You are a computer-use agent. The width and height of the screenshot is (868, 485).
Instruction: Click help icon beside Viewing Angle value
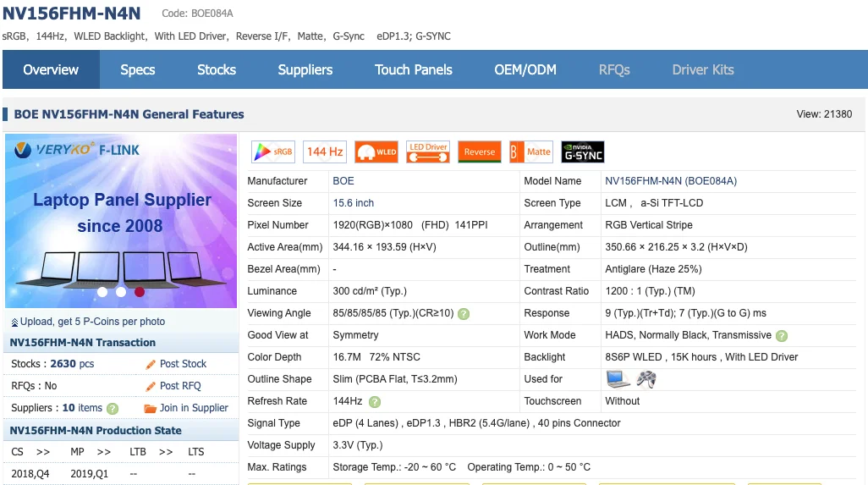[x=464, y=314]
